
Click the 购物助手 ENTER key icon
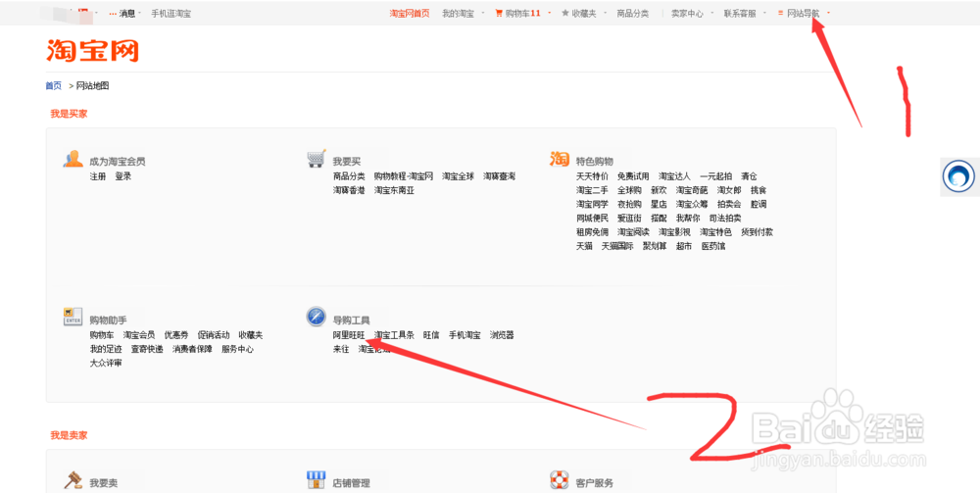(x=73, y=317)
